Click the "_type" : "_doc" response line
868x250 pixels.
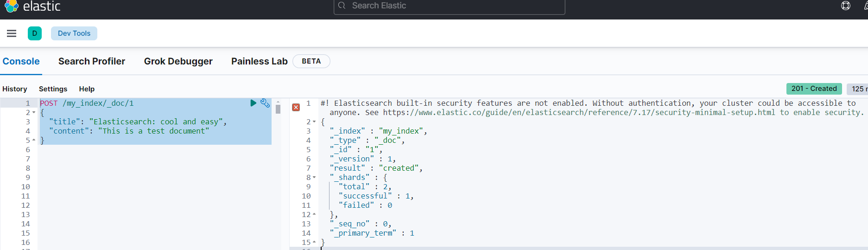click(x=367, y=140)
